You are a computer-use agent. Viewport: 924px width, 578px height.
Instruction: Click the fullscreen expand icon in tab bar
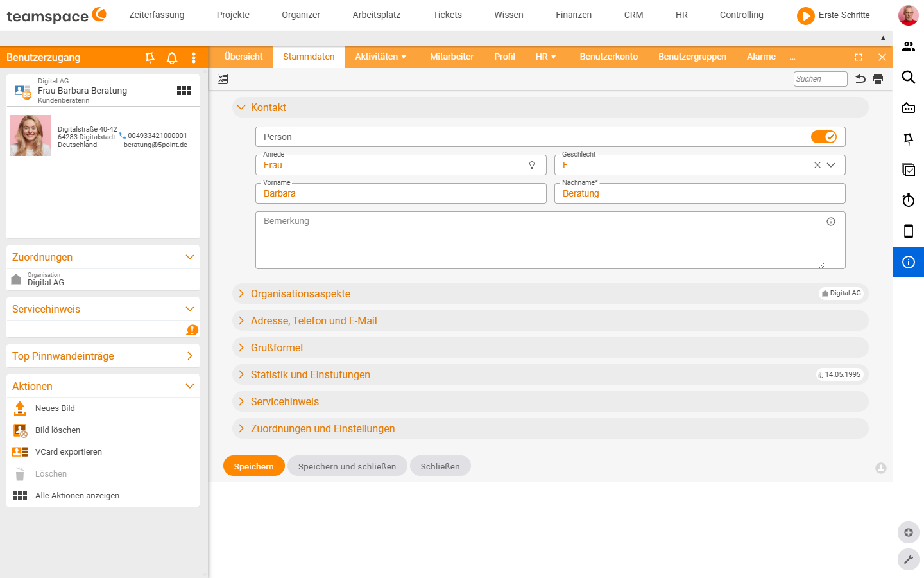point(859,57)
